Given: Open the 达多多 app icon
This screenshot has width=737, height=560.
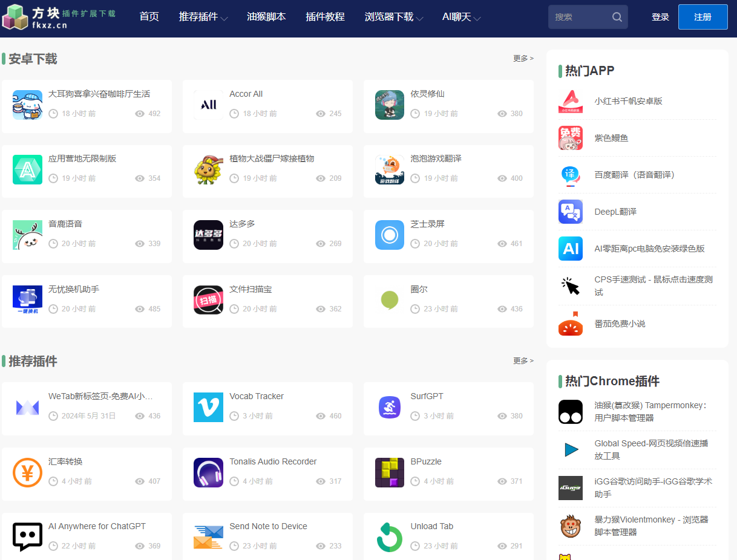Looking at the screenshot, I should click(208, 235).
